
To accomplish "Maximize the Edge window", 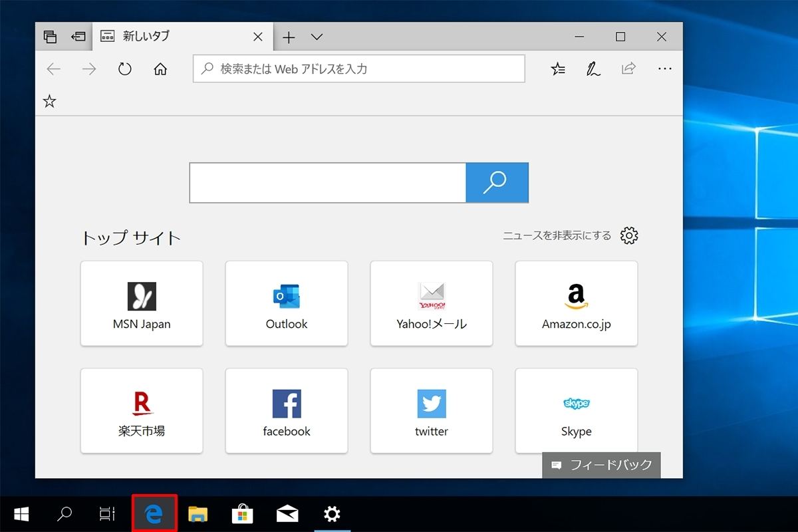I will [620, 37].
